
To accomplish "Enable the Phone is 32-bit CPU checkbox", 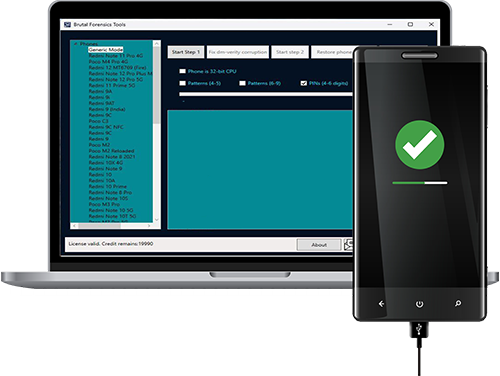I will tap(182, 71).
